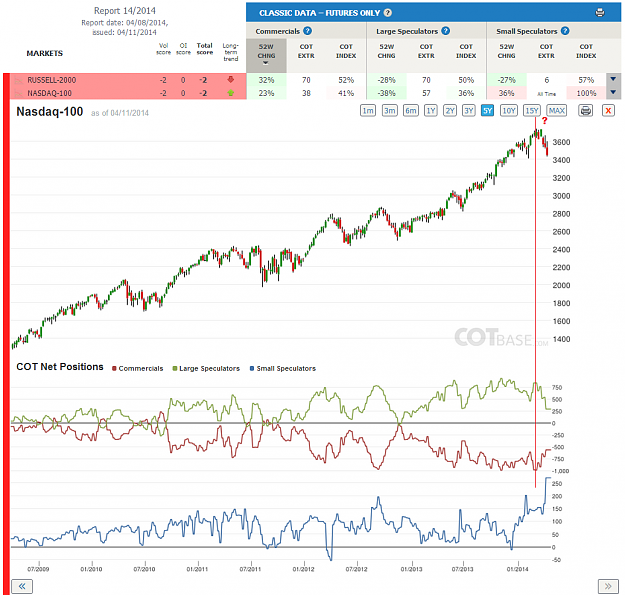Click the Total score column header
The height and width of the screenshot is (595, 625).
[x=204, y=49]
